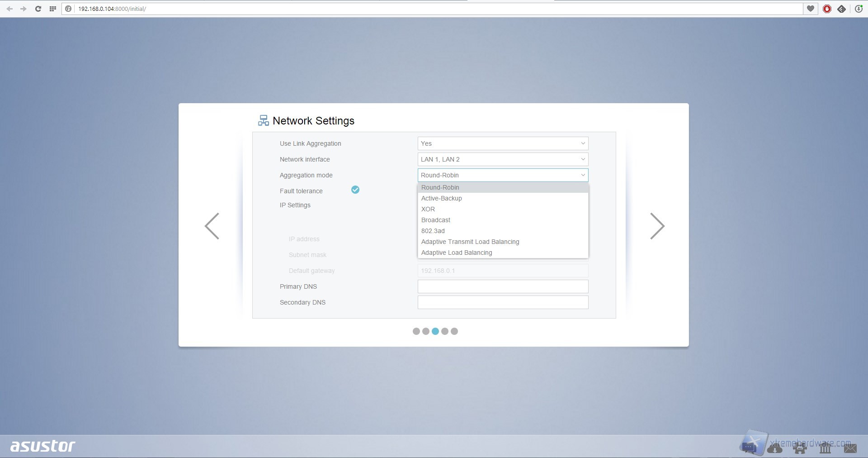
Task: Reload the page with the refresh icon
Action: pos(38,9)
